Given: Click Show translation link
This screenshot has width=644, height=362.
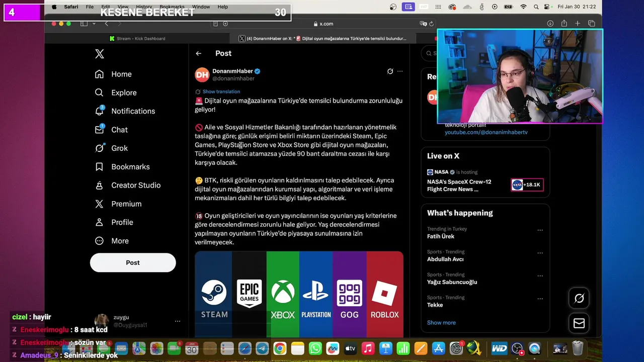Looking at the screenshot, I should coord(221,92).
